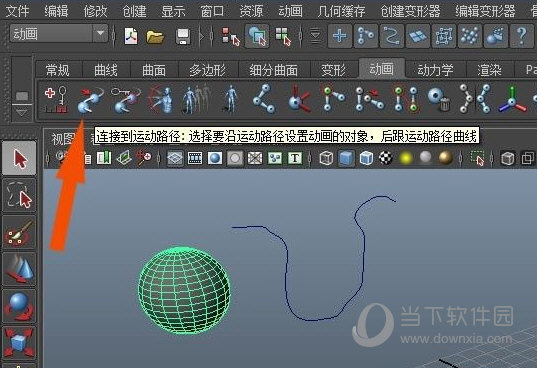Toggle the wireframe on shaded cube icon
Viewport: 537px width, 368px height.
[x=366, y=158]
